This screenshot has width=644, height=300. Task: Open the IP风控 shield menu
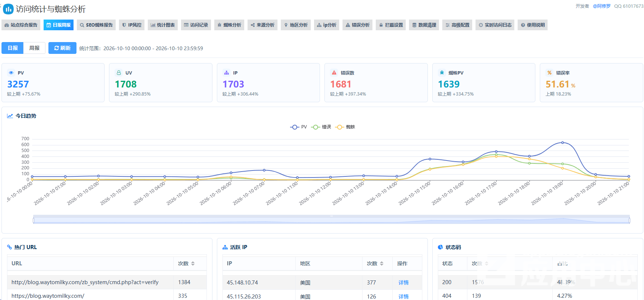click(132, 25)
